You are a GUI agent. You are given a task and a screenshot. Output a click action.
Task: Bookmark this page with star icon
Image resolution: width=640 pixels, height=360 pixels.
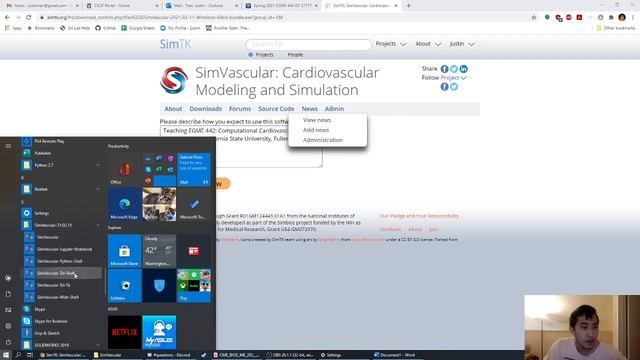pos(534,17)
